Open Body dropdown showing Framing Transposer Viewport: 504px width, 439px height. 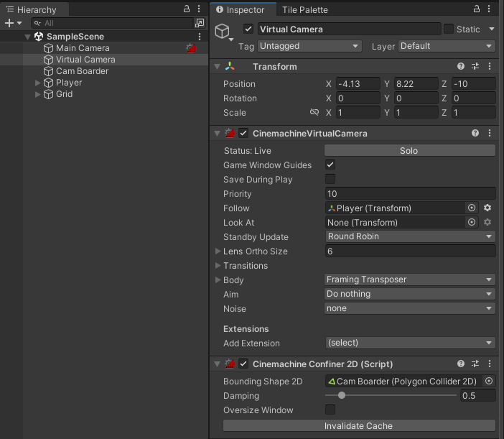tap(410, 279)
